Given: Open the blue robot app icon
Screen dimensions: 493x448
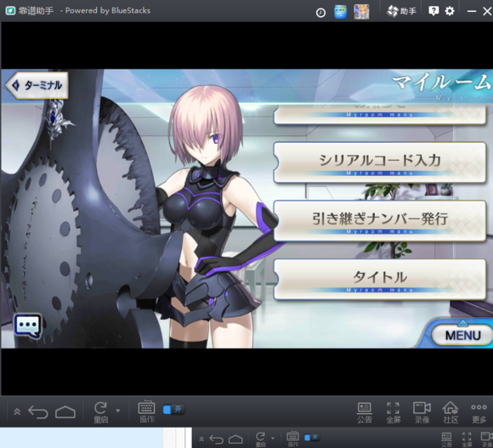Looking at the screenshot, I should (340, 12).
